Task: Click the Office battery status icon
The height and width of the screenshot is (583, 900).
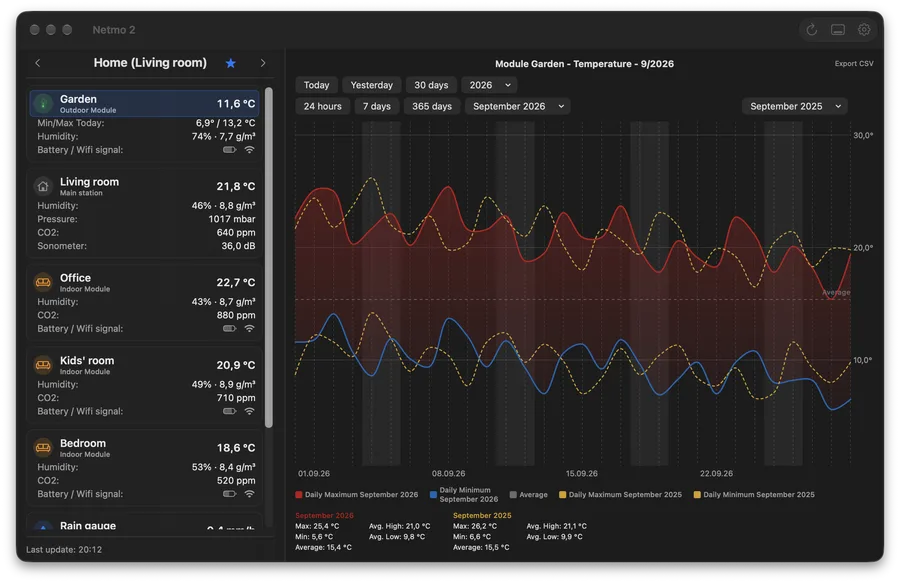Action: pyautogui.click(x=230, y=328)
